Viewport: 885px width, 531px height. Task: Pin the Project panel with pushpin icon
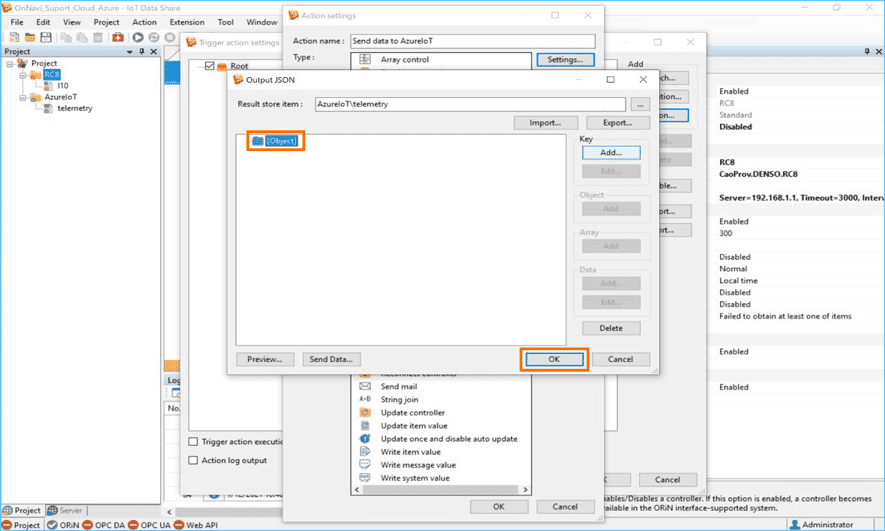click(x=142, y=51)
